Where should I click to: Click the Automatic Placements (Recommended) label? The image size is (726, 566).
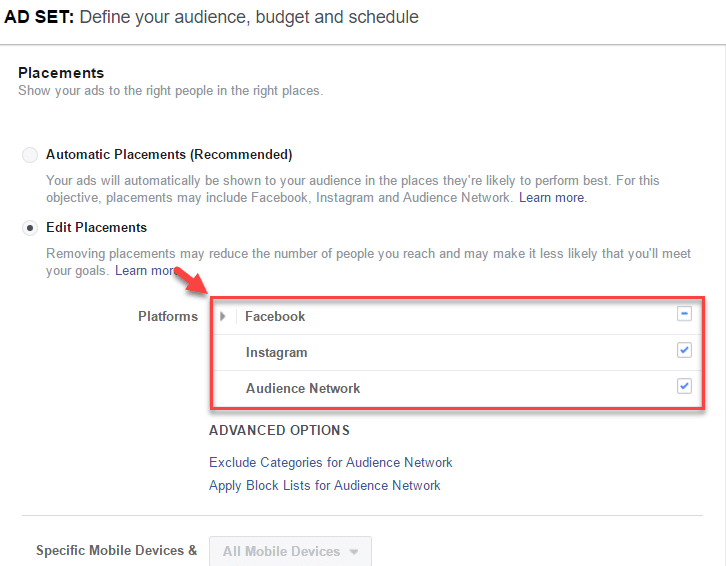click(169, 155)
